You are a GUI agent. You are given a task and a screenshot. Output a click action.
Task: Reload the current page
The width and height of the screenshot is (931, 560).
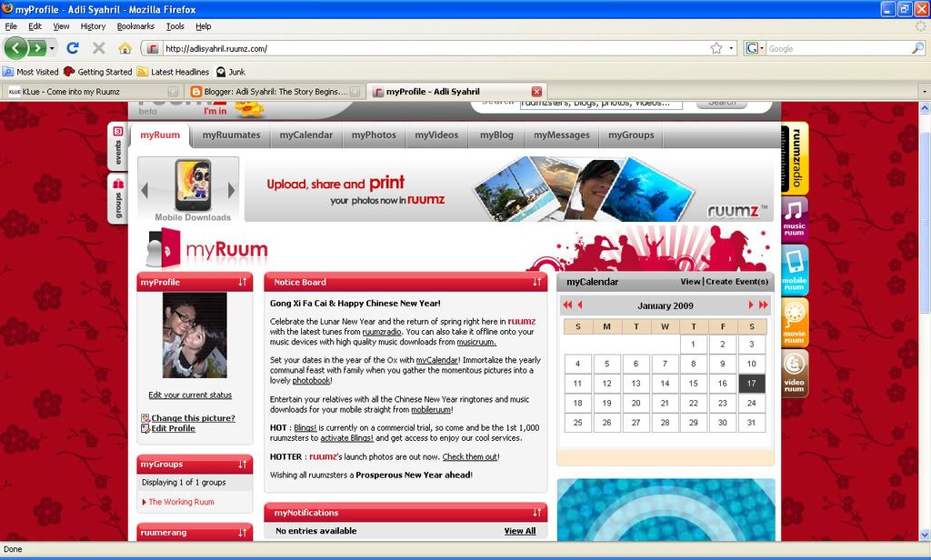[x=73, y=48]
